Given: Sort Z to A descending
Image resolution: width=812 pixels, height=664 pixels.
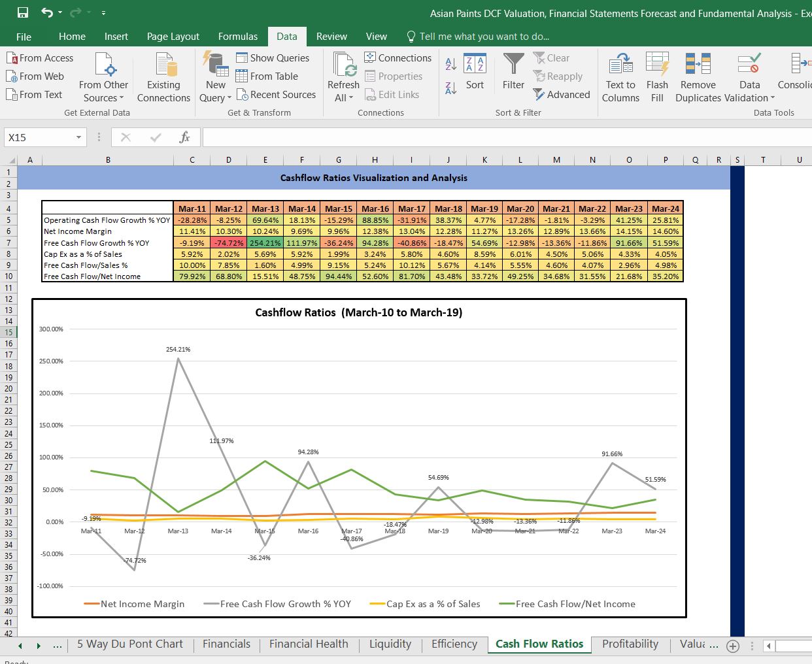Looking at the screenshot, I should pos(451,88).
